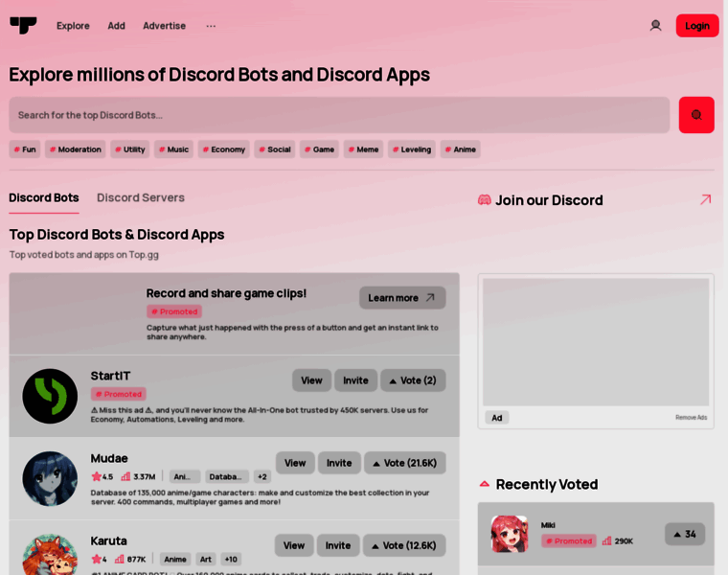Select the Music tag
This screenshot has height=575, width=728.
173,149
